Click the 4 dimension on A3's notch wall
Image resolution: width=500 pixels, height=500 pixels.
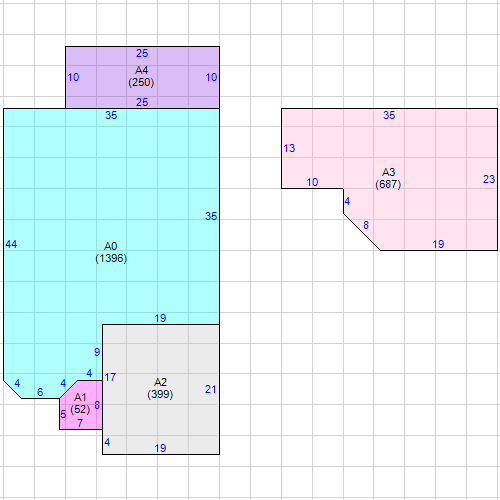click(x=347, y=201)
